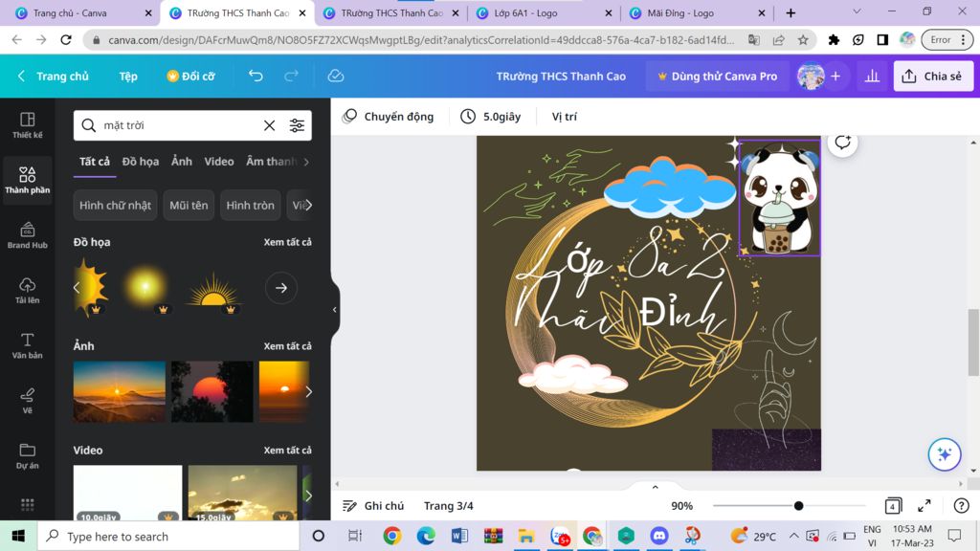Show more videos with right chevron
980x551 pixels.
308,496
